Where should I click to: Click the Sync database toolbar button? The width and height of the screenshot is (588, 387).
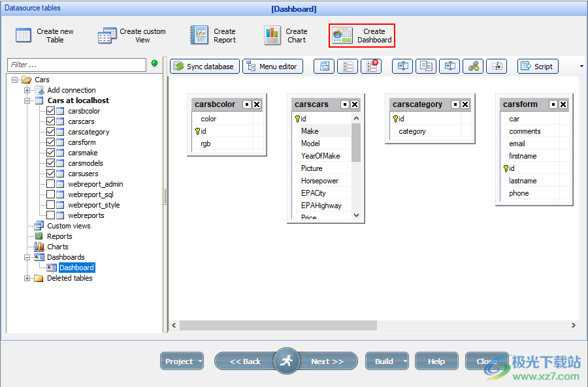click(x=204, y=67)
